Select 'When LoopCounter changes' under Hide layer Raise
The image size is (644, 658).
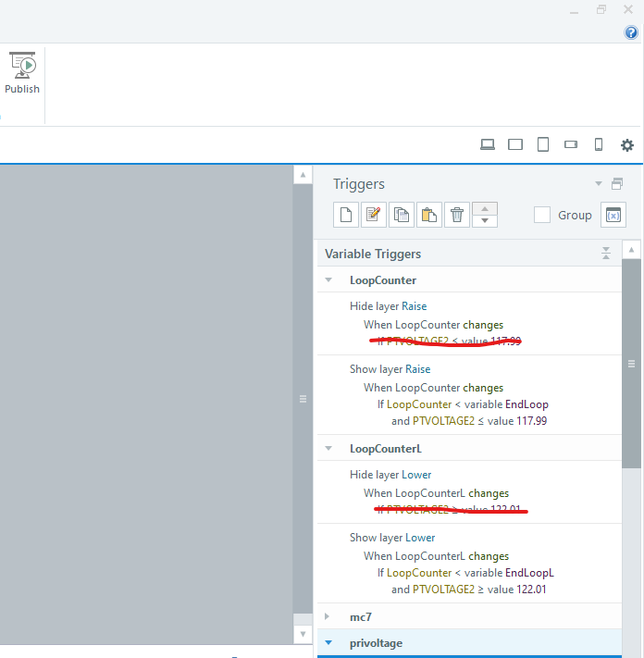click(433, 325)
